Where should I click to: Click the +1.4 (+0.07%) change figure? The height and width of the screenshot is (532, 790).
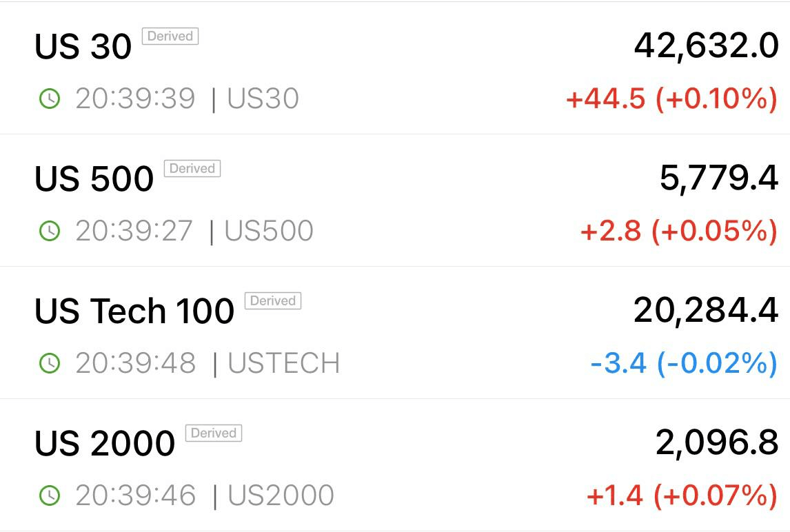(x=682, y=495)
